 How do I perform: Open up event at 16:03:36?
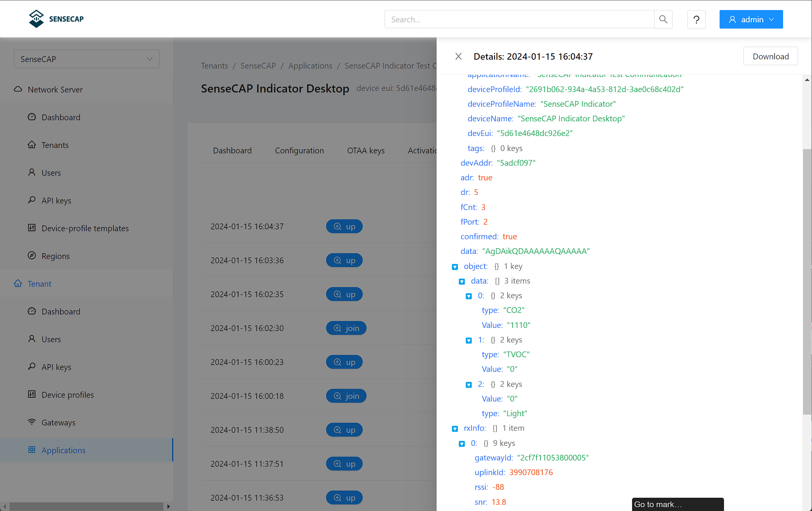pyautogui.click(x=344, y=260)
